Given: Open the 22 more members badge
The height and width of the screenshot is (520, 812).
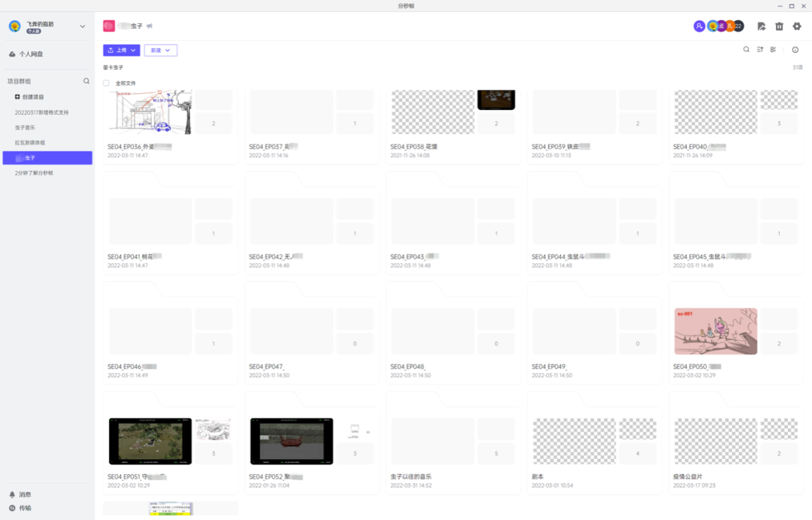Looking at the screenshot, I should pos(739,26).
